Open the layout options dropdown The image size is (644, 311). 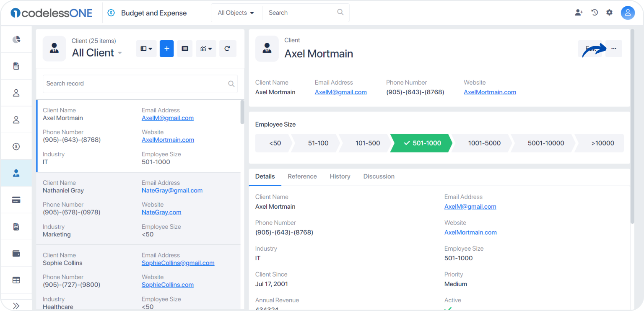tap(146, 49)
